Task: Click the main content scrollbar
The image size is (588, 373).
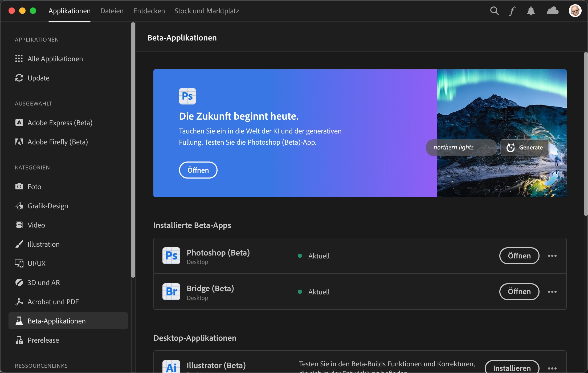Action: click(586, 134)
